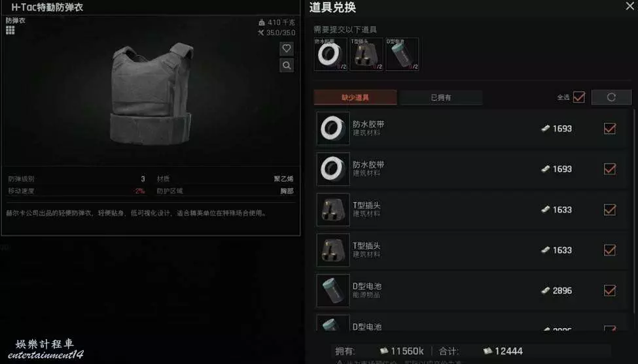Select the first T型插头 list item icon
638x364 pixels.
tap(333, 210)
